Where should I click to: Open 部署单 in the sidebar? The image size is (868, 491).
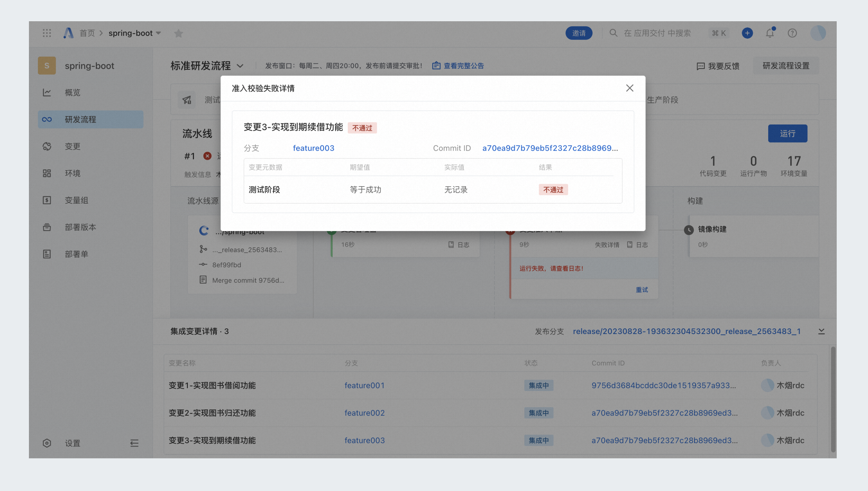[90, 254]
